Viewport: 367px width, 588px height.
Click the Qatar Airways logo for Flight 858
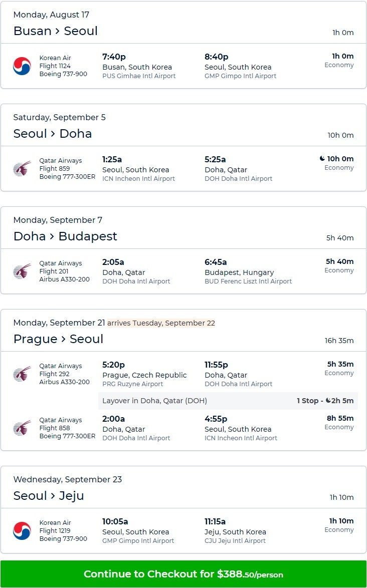click(x=22, y=428)
